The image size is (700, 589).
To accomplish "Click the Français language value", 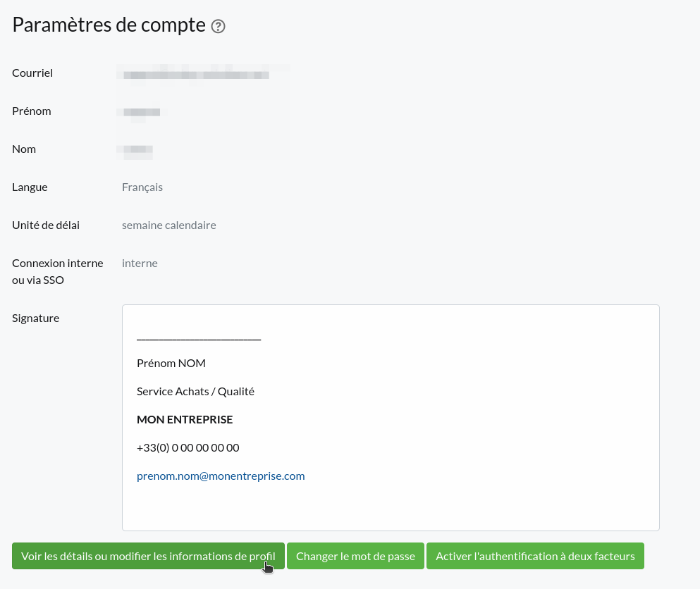I will tap(142, 187).
